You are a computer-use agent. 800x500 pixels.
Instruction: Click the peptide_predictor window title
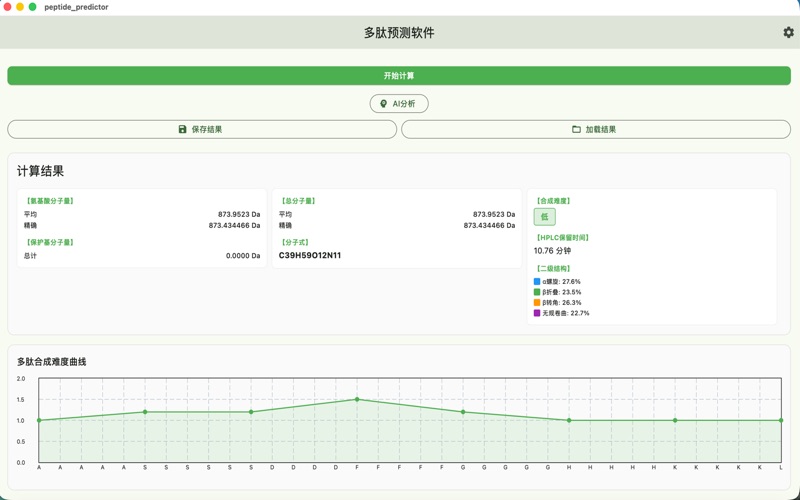coord(76,7)
